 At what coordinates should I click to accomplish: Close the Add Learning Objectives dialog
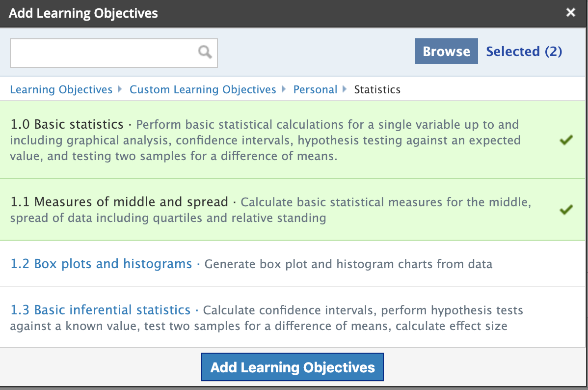(570, 13)
